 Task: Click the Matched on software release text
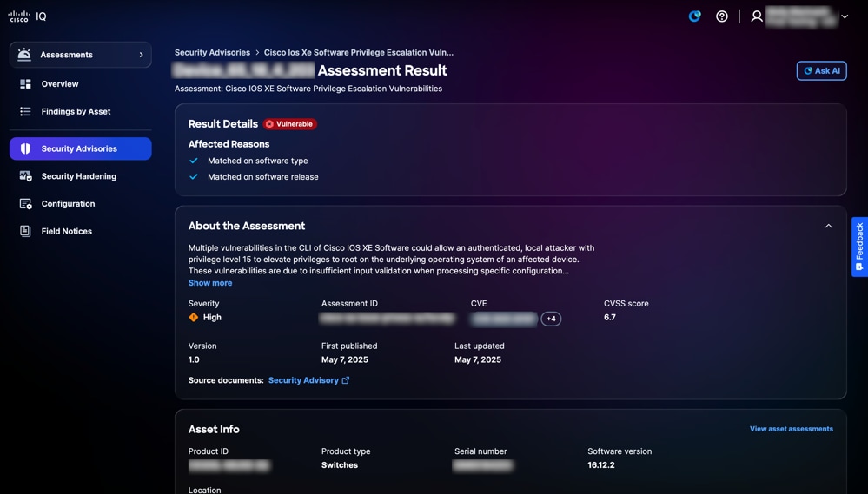[263, 177]
